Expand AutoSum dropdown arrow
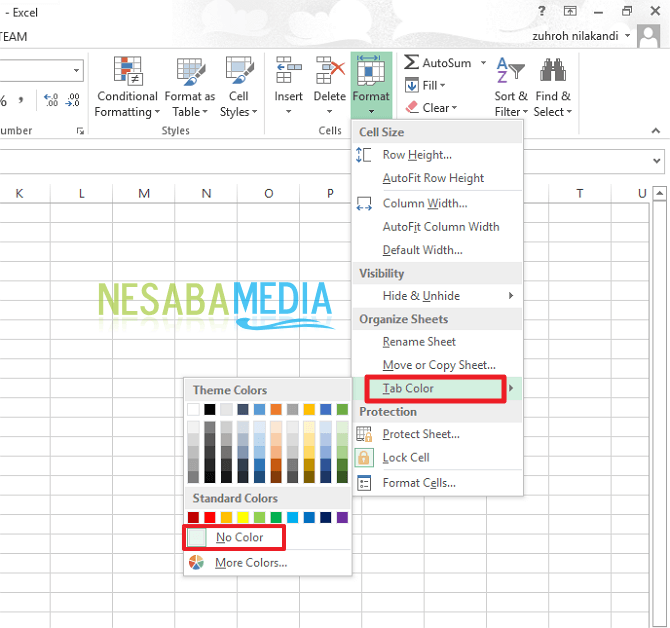The image size is (670, 628). [483, 62]
